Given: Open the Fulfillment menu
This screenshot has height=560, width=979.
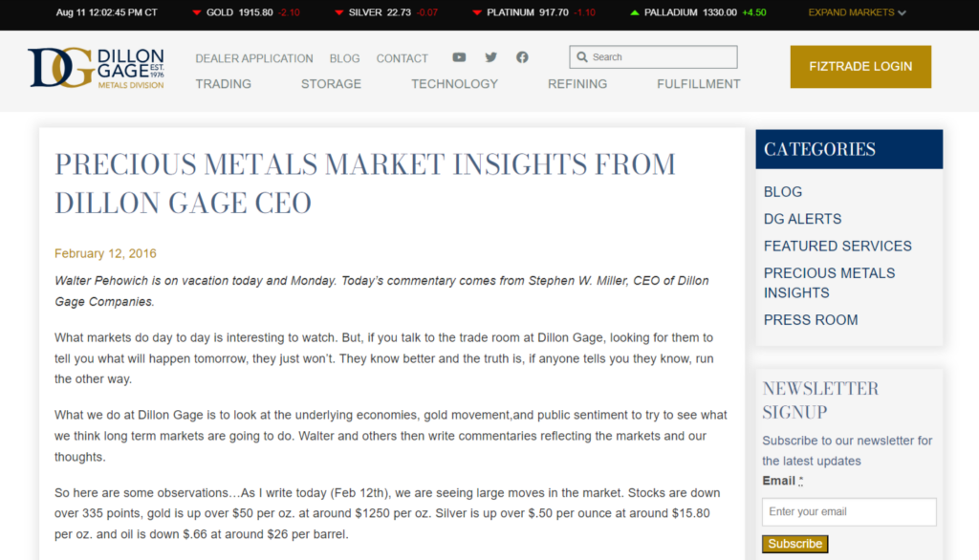Looking at the screenshot, I should (x=699, y=84).
